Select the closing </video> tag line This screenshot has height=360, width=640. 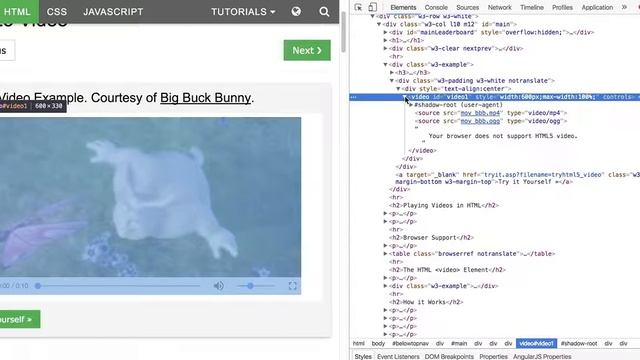[x=422, y=151]
